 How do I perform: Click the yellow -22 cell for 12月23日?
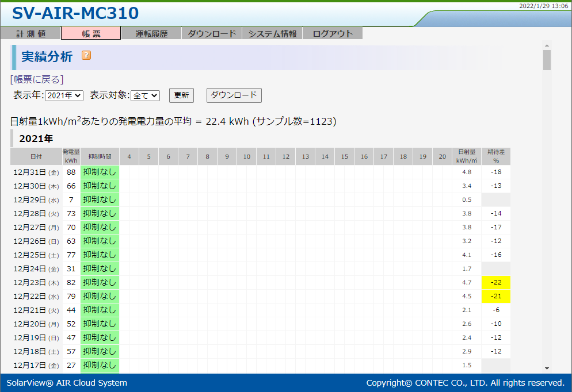pos(495,282)
